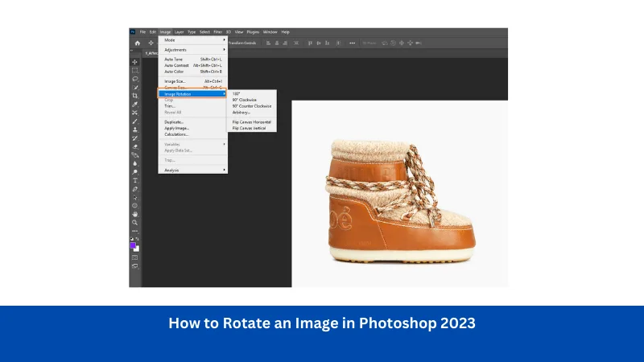Viewport: 644px width, 362px height.
Task: Choose Image Size menu entry
Action: pos(192,81)
